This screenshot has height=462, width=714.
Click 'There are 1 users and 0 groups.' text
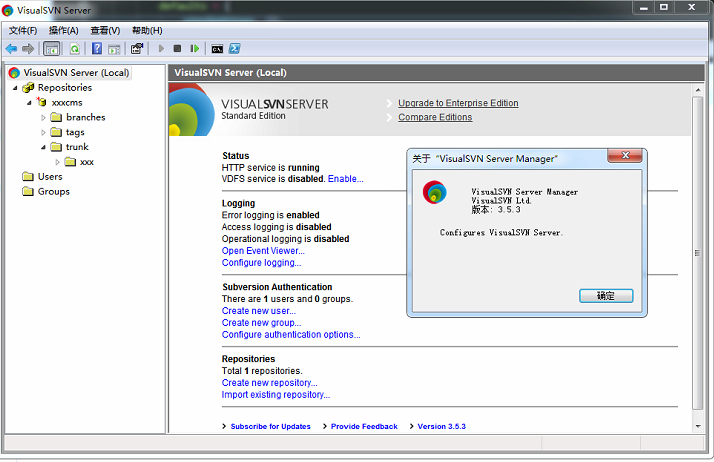[x=287, y=299]
